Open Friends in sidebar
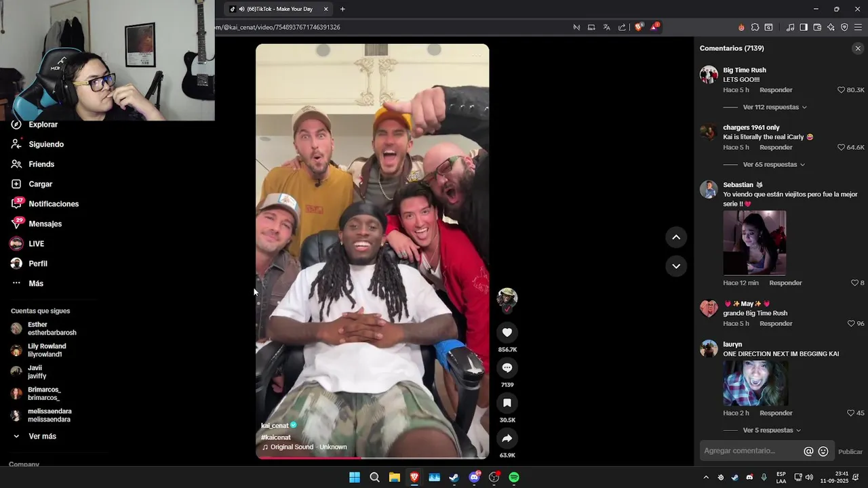The image size is (868, 488). 41,164
